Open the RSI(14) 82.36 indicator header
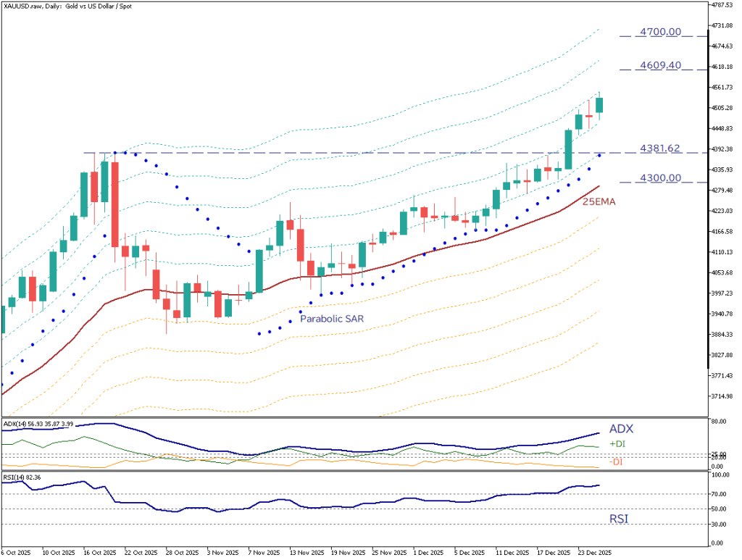 point(23,477)
